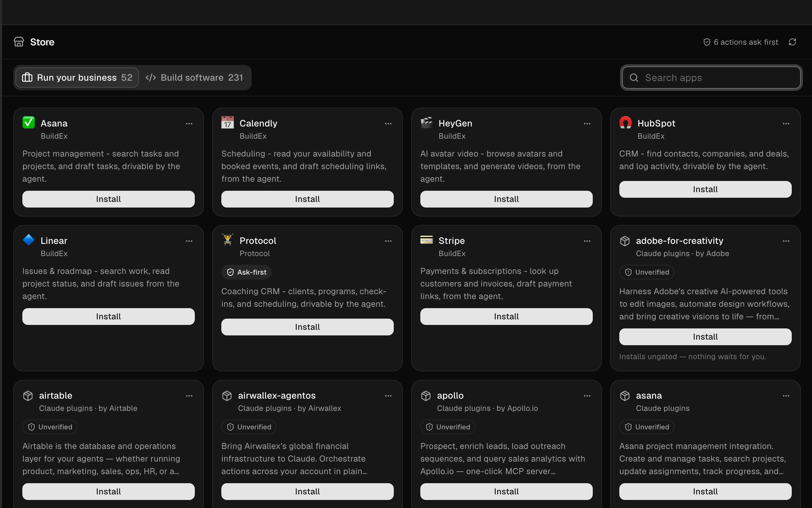Click the airtable package icon
This screenshot has height=508, width=812.
pyautogui.click(x=28, y=395)
